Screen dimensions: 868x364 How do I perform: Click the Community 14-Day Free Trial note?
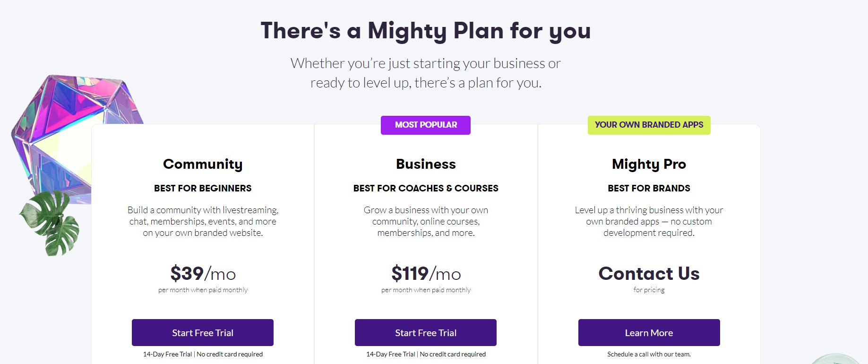click(203, 354)
